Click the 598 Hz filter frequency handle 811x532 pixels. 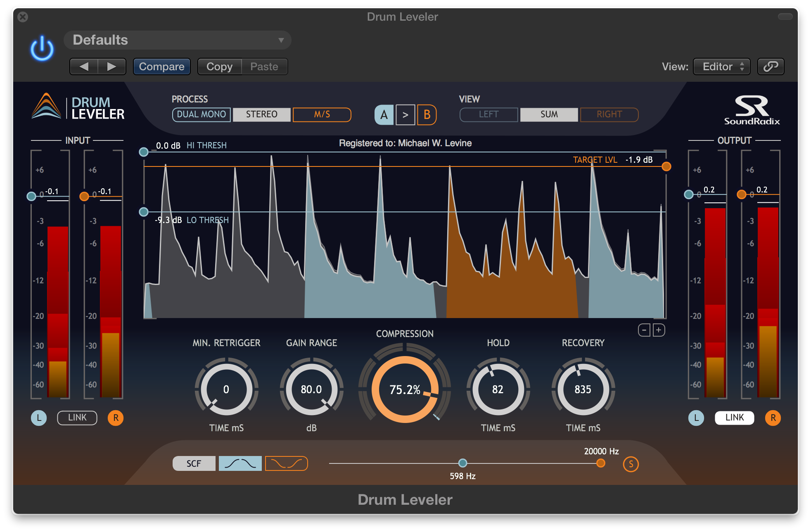(x=462, y=463)
